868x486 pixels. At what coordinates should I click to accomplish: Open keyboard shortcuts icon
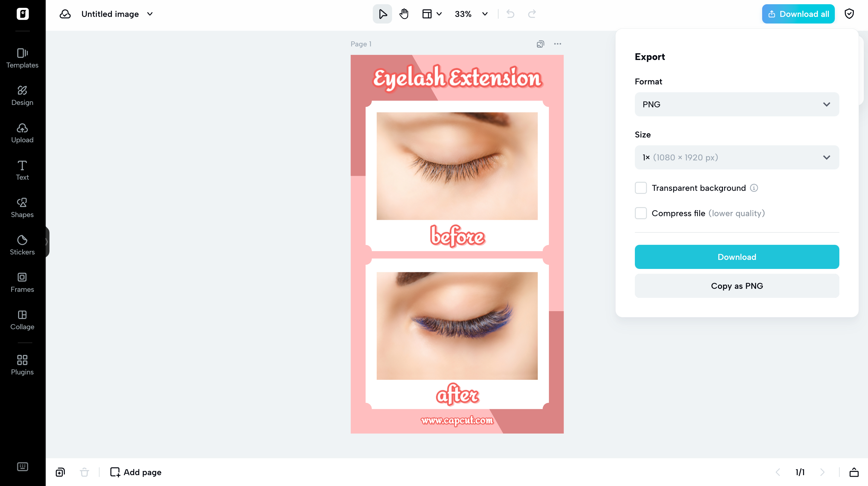[x=22, y=466]
